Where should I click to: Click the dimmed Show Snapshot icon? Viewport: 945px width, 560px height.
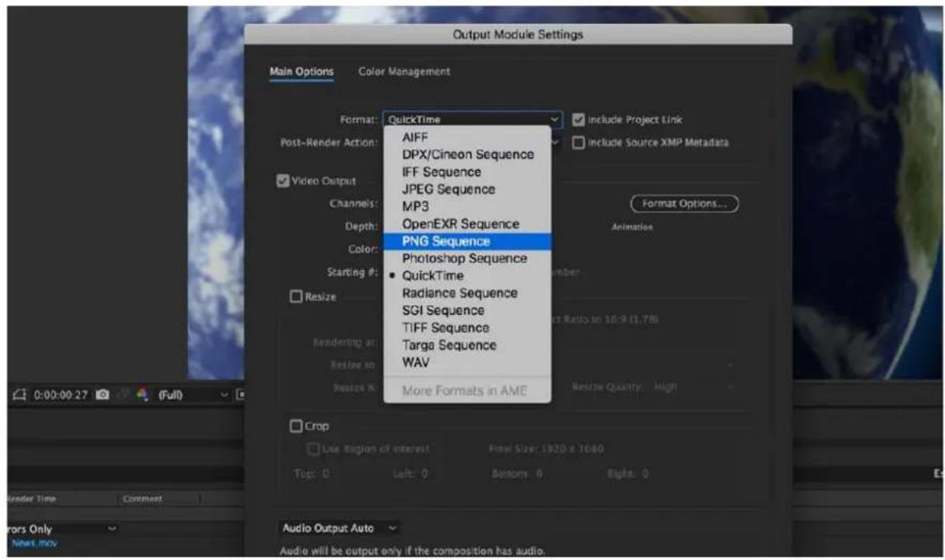click(123, 395)
